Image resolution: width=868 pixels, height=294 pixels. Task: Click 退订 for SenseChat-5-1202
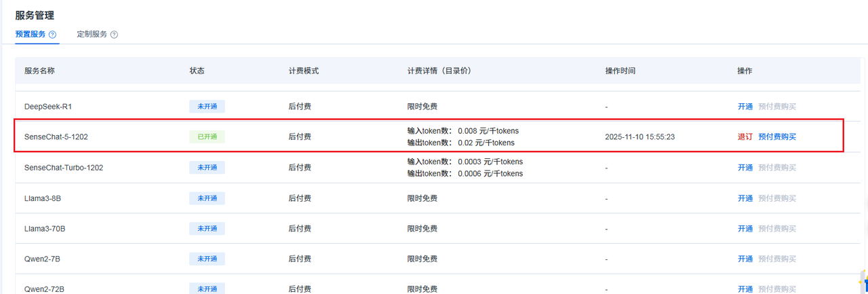tap(745, 136)
